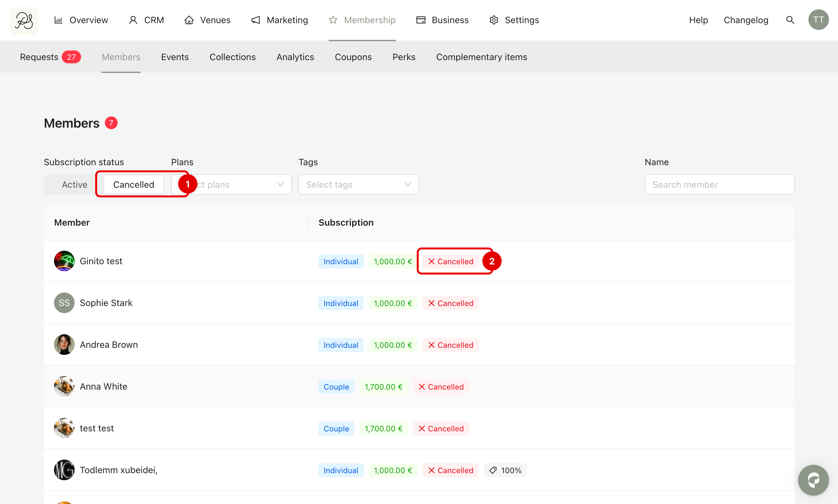Screen dimensions: 838x504
Task: Open the Changelog link
Action: (x=746, y=20)
